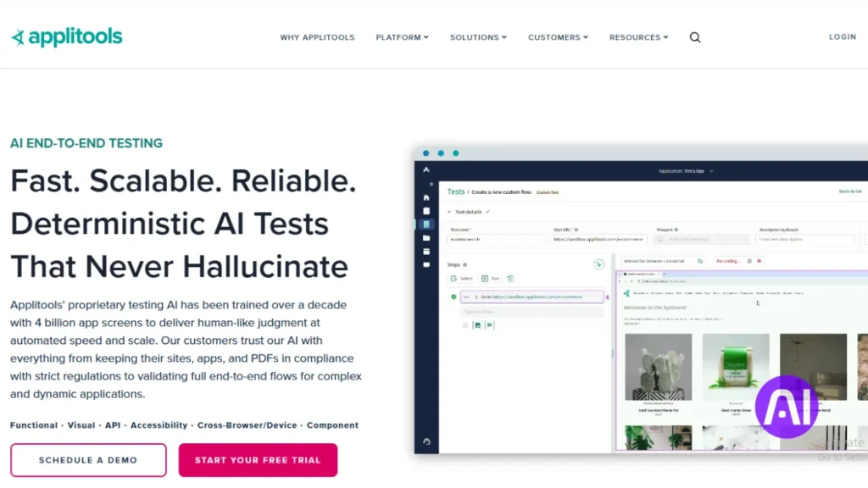Open the folder icon in the sidebar
Viewport: 868px width, 488px height.
coord(426,237)
